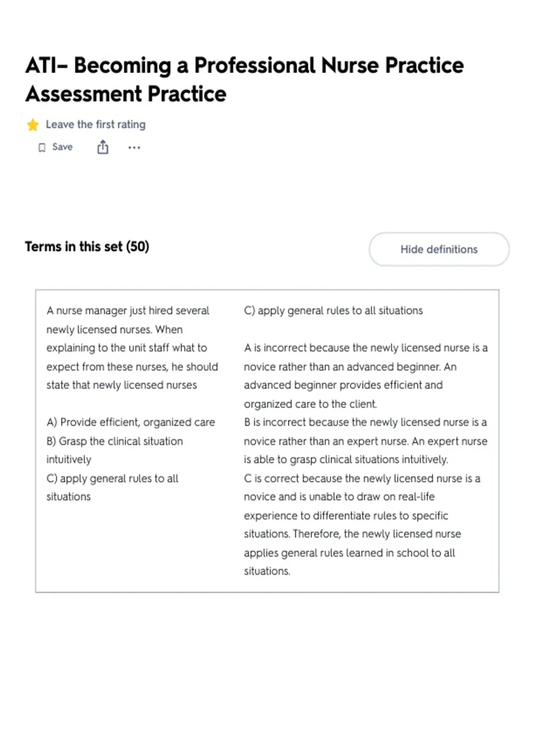The height and width of the screenshot is (756, 534).
Task: Open the three-dot more options menu
Action: 134,148
